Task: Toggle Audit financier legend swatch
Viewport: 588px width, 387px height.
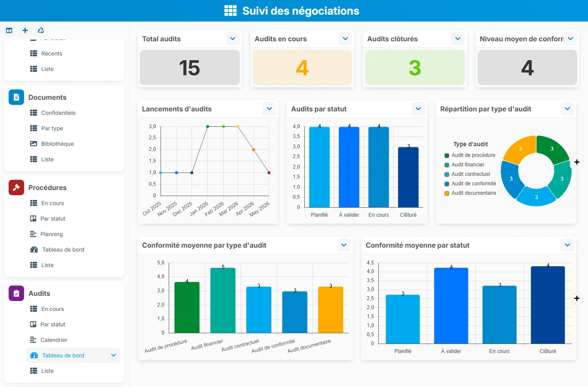Action: click(x=447, y=165)
